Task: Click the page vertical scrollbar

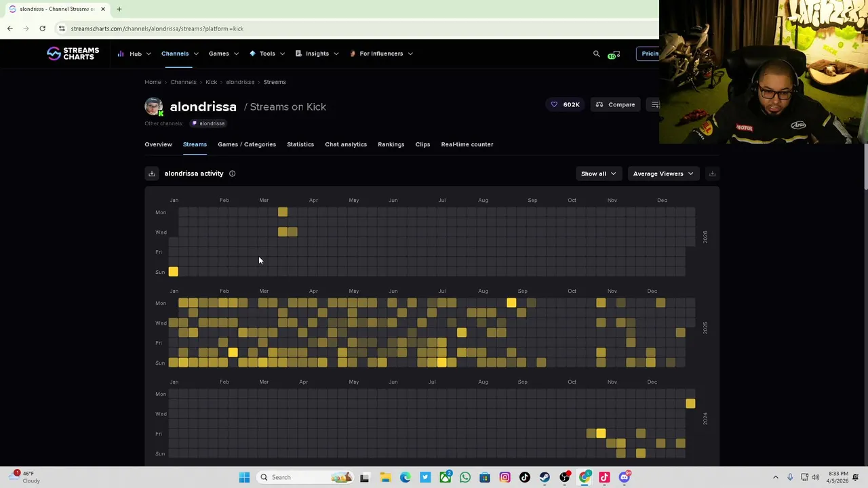Action: coord(865,167)
